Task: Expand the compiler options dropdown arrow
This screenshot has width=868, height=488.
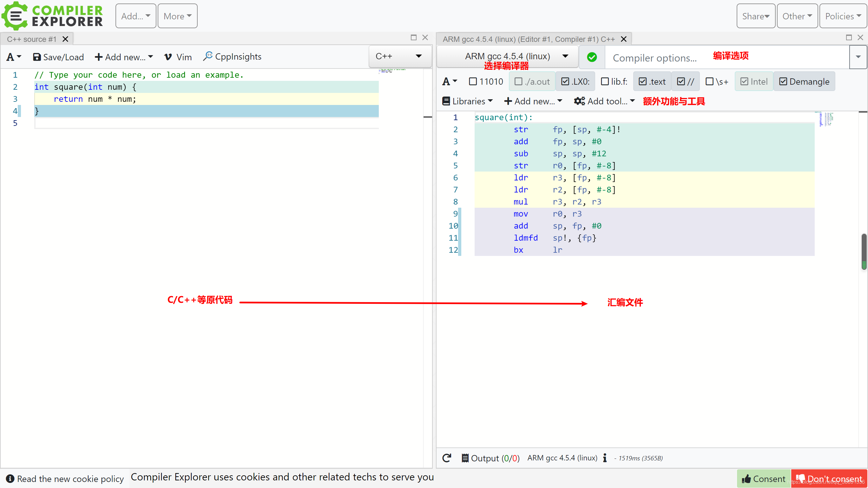Action: 858,57
